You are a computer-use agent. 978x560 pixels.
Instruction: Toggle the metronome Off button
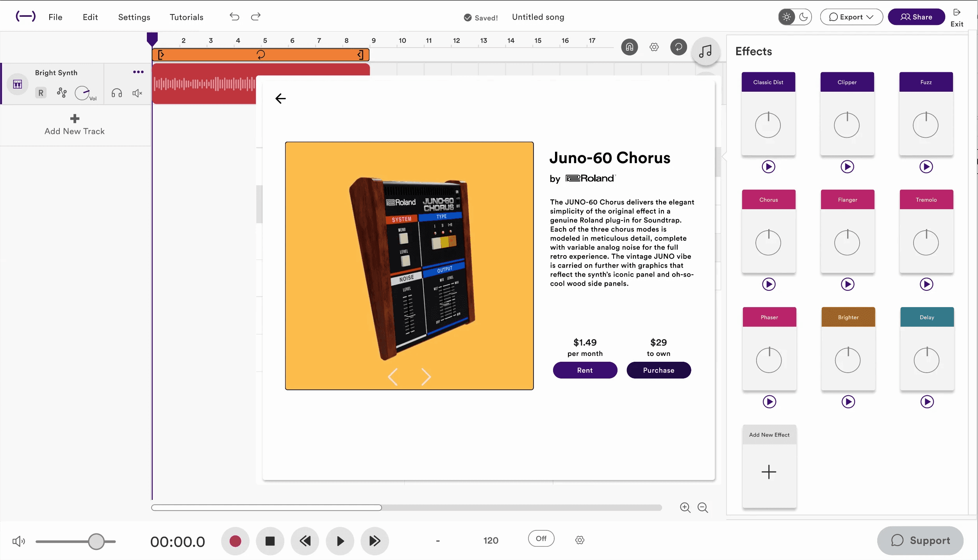point(541,539)
